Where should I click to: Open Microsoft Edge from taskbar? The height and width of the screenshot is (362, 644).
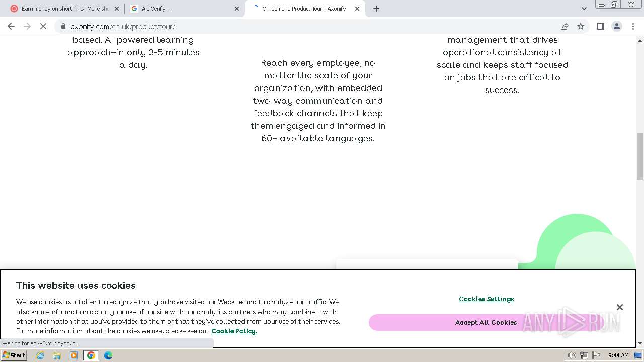click(108, 355)
